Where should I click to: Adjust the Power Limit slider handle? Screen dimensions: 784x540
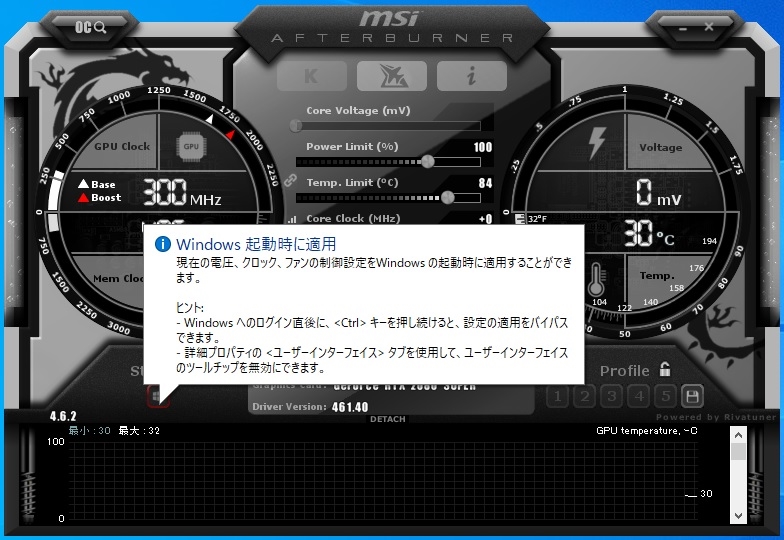(428, 161)
